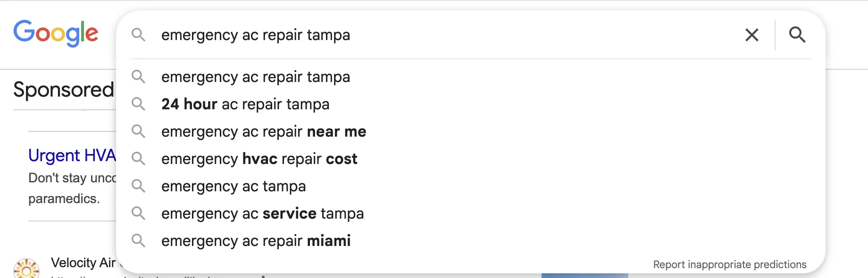Image resolution: width=868 pixels, height=278 pixels.
Task: Click magnifier icon beside "emergency ac repair miami"
Action: [x=138, y=241]
